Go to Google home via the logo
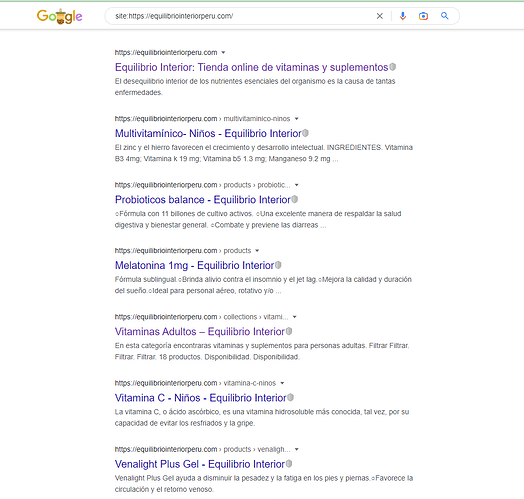The height and width of the screenshot is (499, 524). pyautogui.click(x=59, y=16)
